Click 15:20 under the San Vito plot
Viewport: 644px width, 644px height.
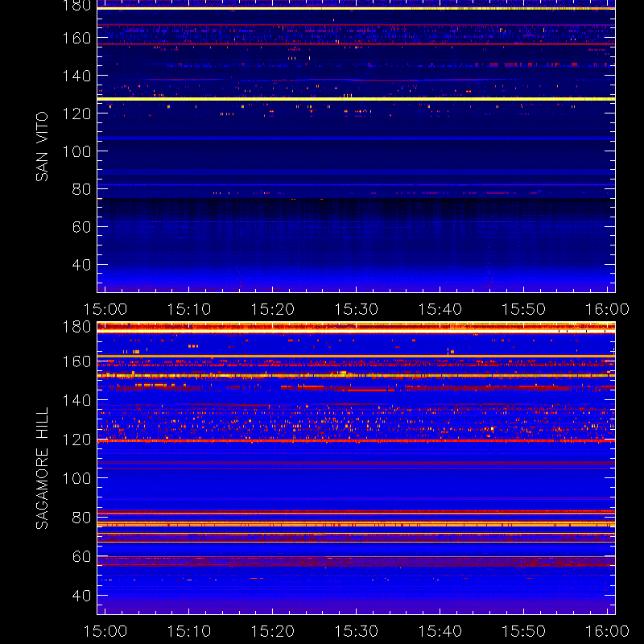pos(273,309)
